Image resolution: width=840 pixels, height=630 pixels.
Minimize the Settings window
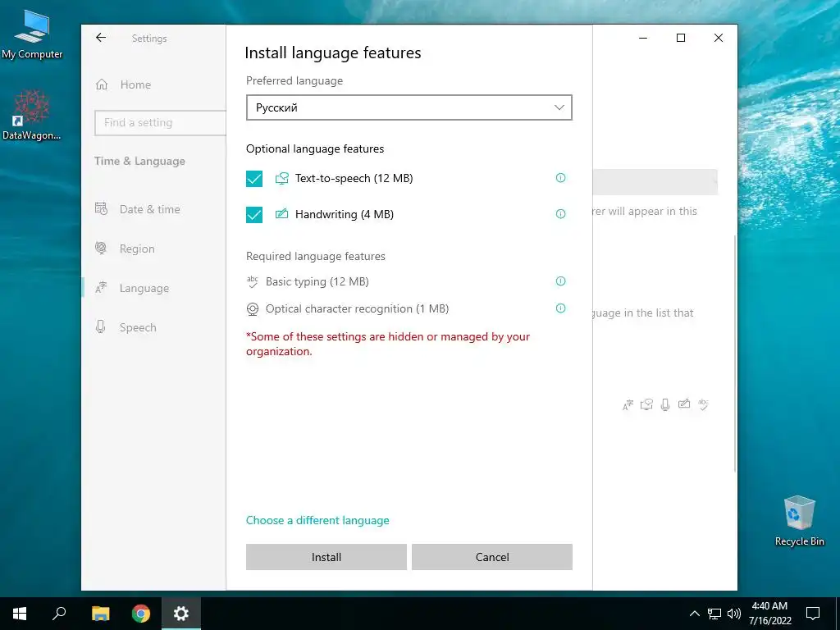click(x=643, y=38)
